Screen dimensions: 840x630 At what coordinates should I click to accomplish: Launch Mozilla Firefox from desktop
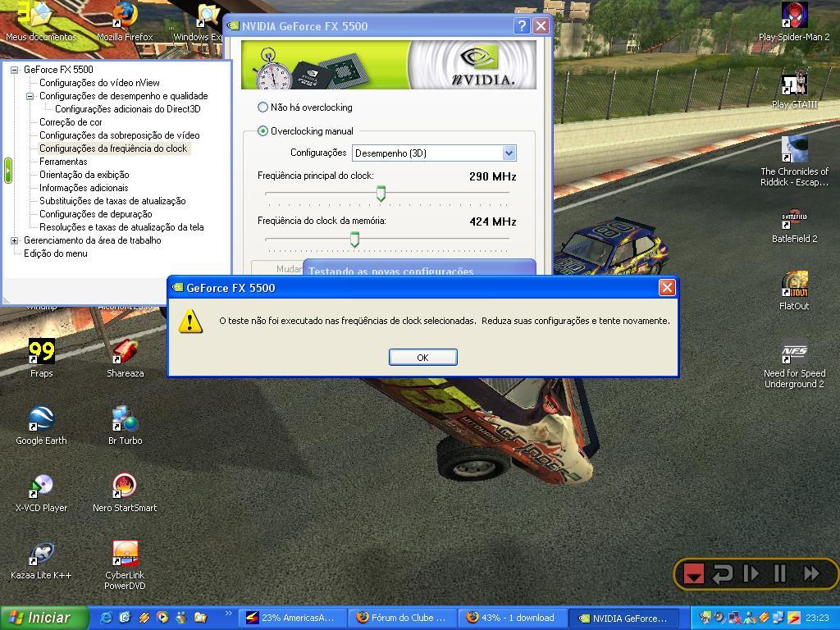(x=125, y=21)
